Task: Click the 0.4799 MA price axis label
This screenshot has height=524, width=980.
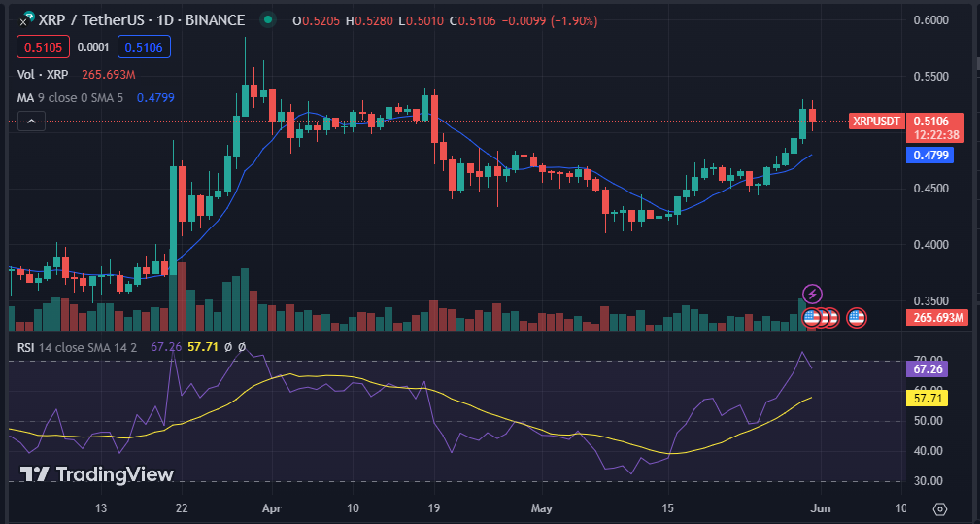Action: (x=930, y=156)
